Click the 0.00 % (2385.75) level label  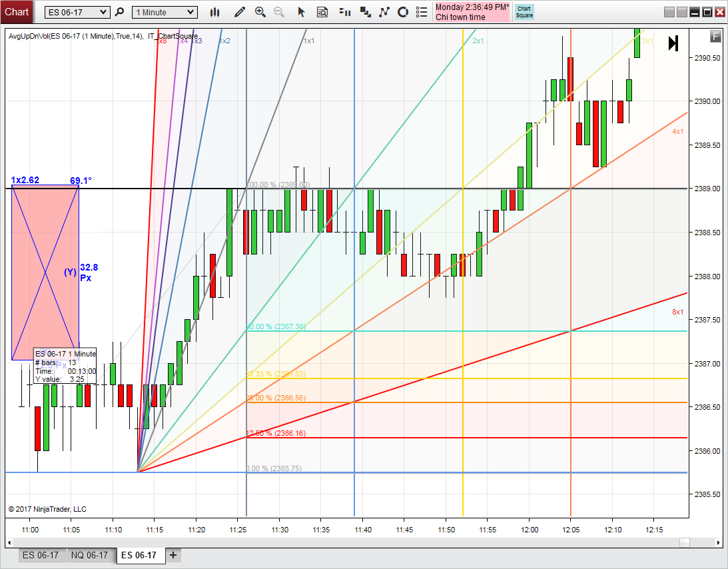pyautogui.click(x=274, y=468)
